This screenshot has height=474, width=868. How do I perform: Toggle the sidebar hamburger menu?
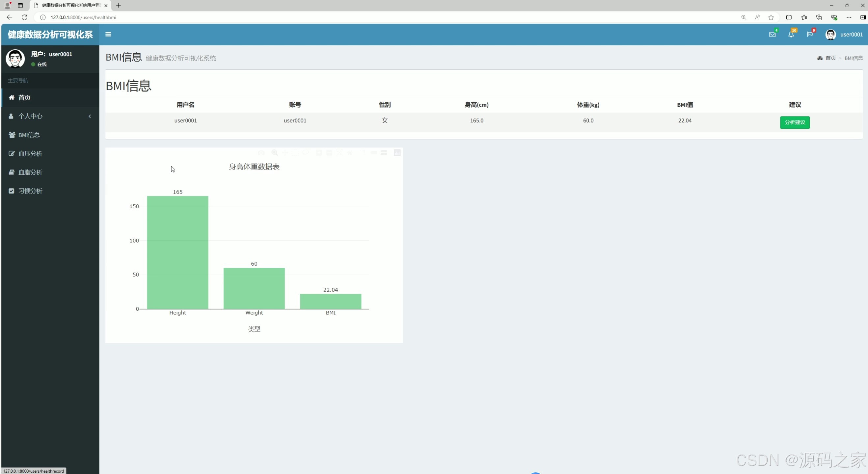[x=108, y=34]
